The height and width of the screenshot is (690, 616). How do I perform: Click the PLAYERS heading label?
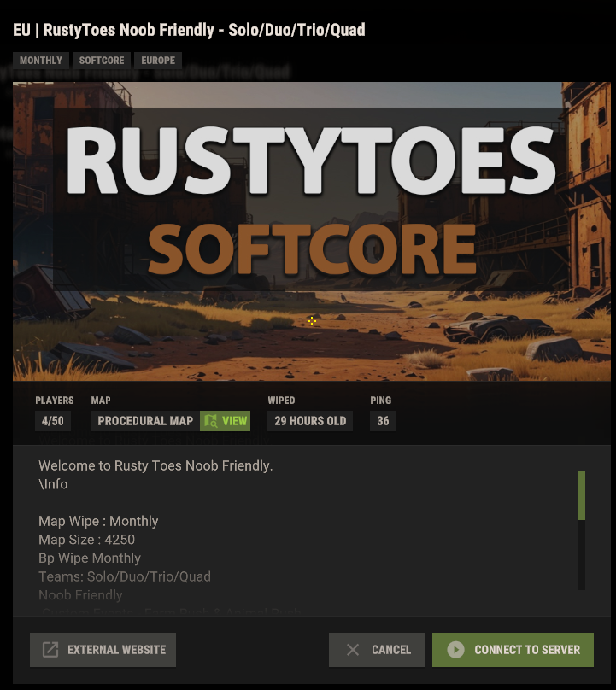click(x=55, y=401)
